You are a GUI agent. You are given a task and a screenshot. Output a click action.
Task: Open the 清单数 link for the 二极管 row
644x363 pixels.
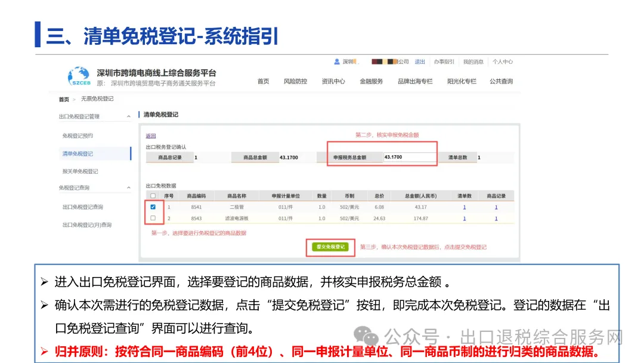(465, 207)
